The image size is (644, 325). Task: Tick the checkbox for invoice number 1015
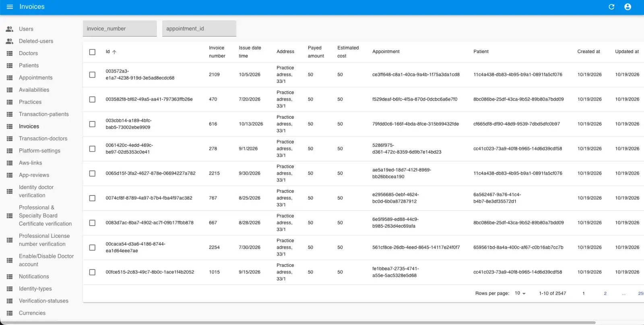coord(92,272)
